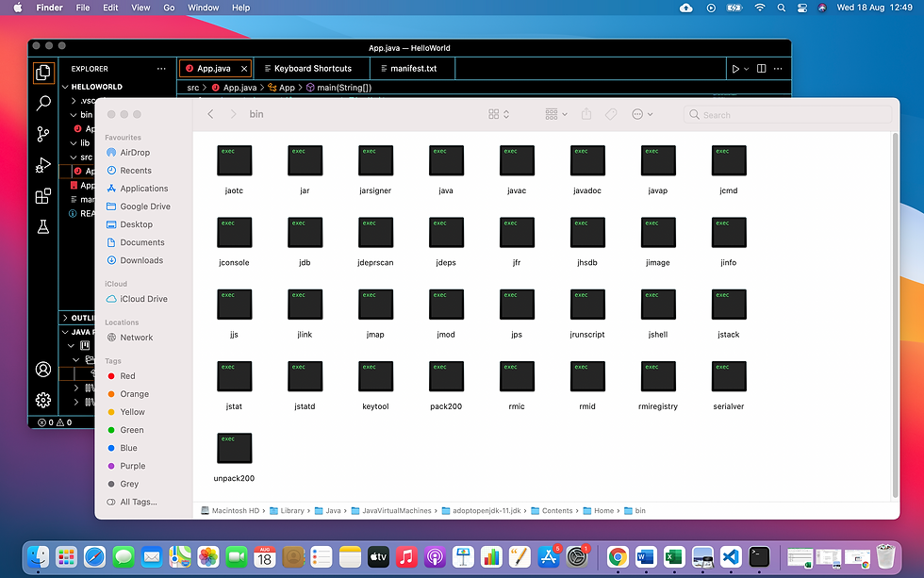Open the Go menu in the menu bar

169,8
